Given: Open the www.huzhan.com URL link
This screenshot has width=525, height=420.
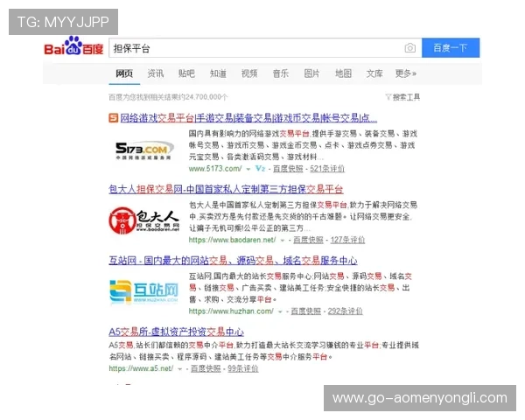Looking at the screenshot, I should [x=231, y=311].
